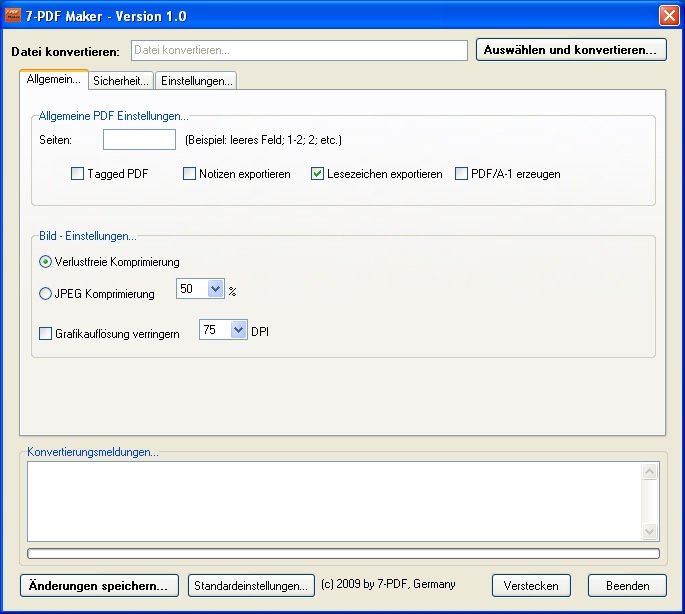Click into the Seiten page range field
685x614 pixels.
(139, 140)
